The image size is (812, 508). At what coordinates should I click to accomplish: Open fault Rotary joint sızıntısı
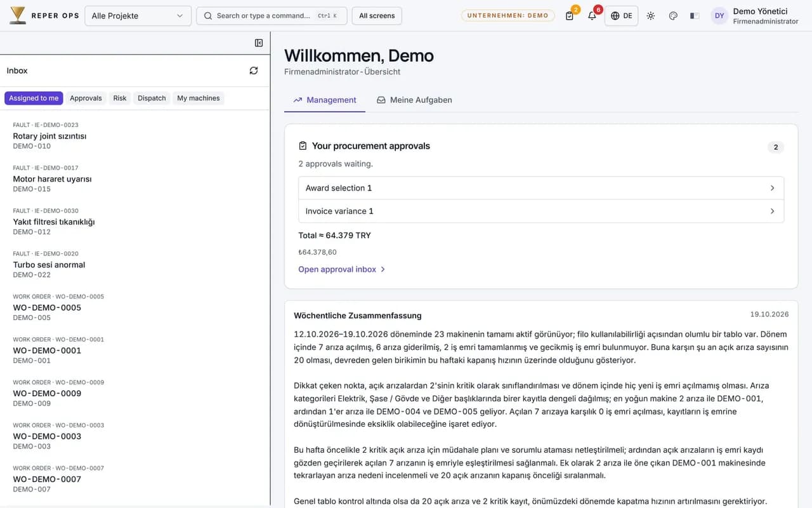[135, 135]
